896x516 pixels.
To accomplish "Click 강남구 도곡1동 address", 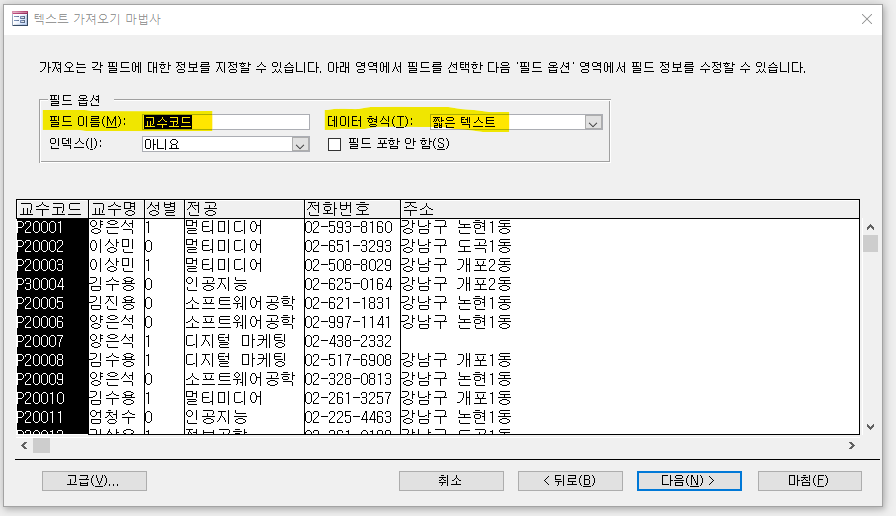I will 456,246.
